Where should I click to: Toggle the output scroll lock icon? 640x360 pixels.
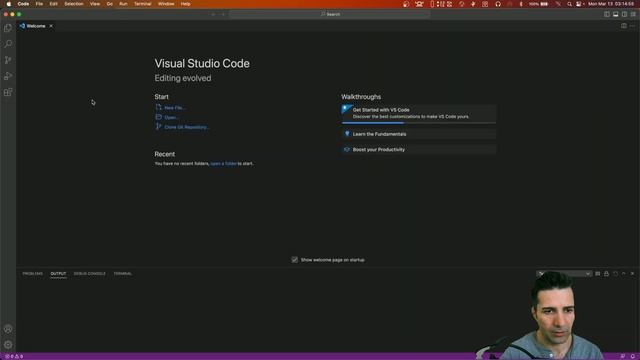coord(607,273)
